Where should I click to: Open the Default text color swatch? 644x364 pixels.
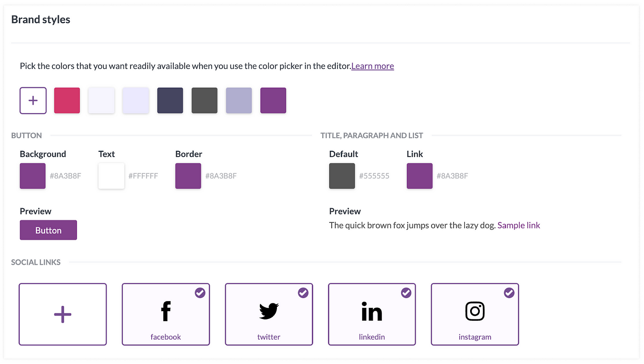click(x=342, y=176)
